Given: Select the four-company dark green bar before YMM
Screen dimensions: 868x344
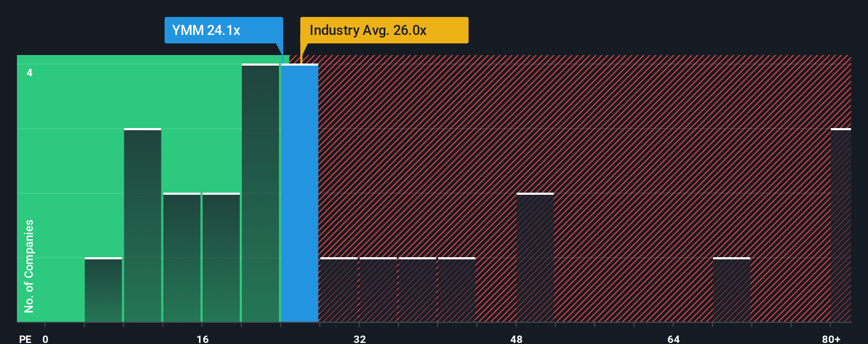Looking at the screenshot, I should 260,193.
